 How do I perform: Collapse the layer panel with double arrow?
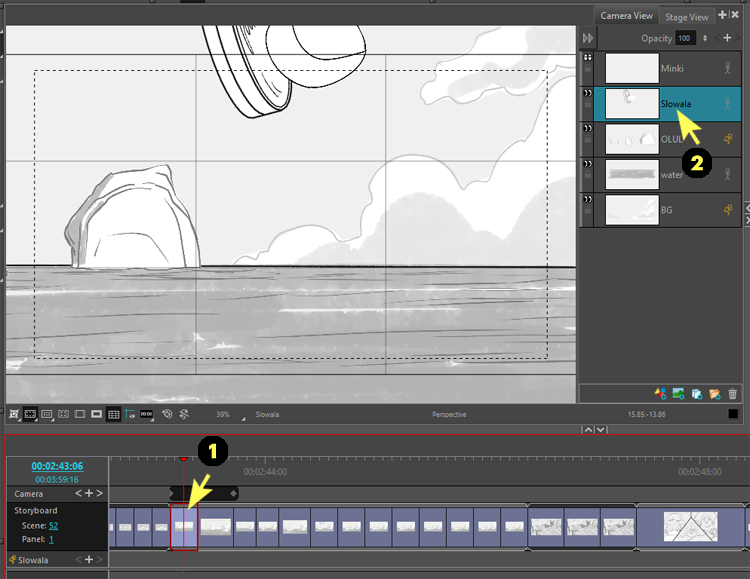coord(588,38)
